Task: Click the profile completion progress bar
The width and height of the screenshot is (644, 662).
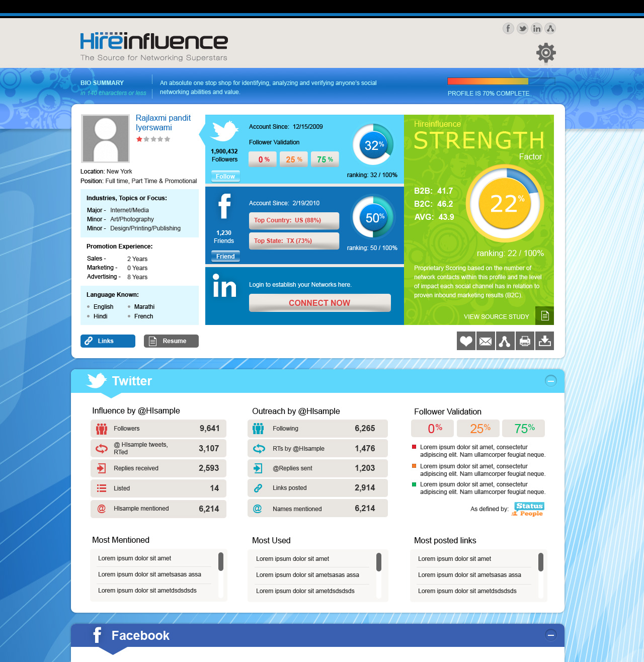Action: (x=501, y=81)
